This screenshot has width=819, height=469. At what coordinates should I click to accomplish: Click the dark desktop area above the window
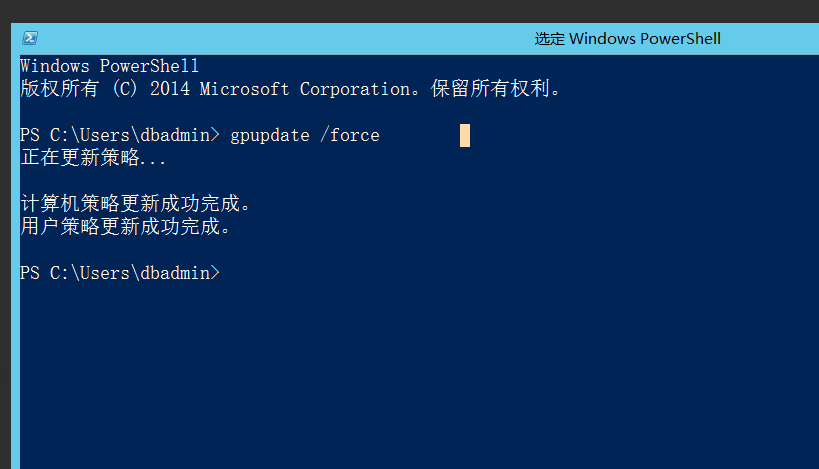(410, 10)
